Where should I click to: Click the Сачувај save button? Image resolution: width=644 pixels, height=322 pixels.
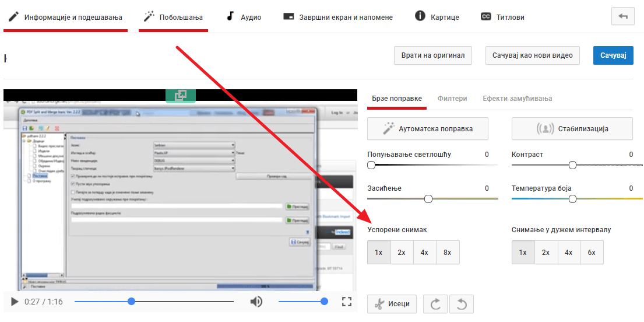point(613,55)
